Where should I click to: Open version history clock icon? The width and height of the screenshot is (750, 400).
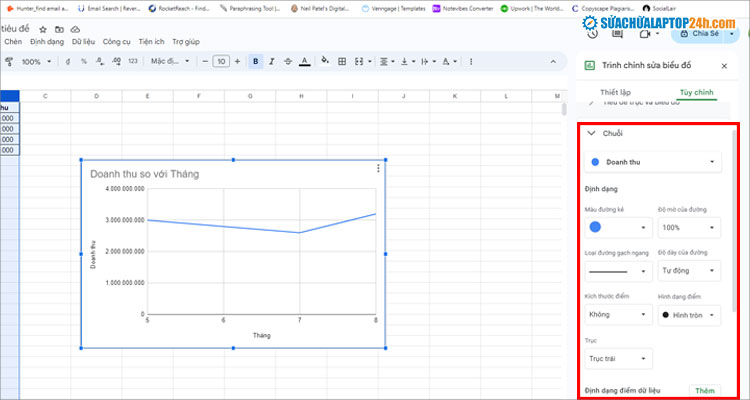coord(592,32)
